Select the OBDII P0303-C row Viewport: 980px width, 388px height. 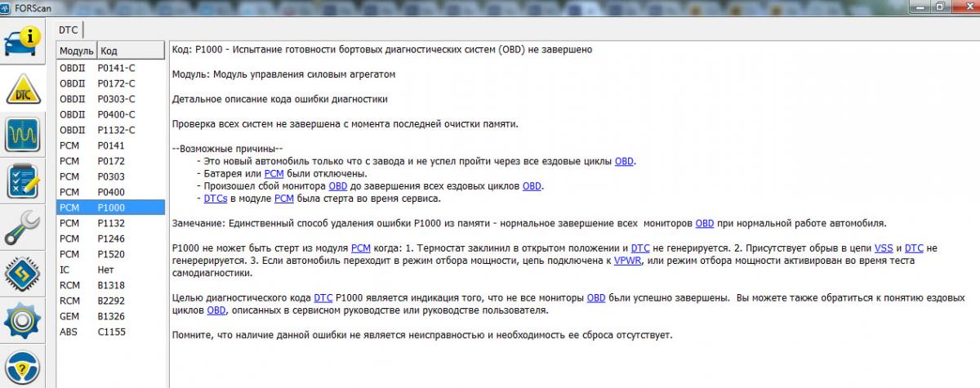tap(110, 99)
